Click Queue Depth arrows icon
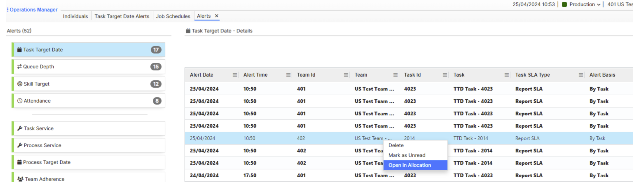 (20, 67)
